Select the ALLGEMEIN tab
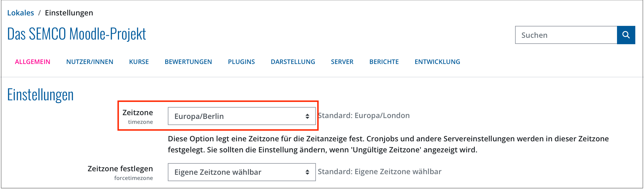 (33, 62)
